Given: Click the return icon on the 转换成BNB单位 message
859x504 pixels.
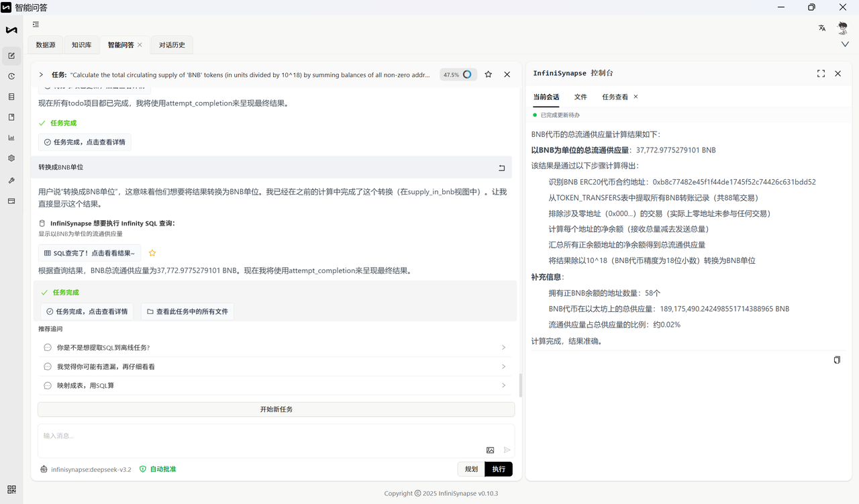Looking at the screenshot, I should tap(501, 168).
